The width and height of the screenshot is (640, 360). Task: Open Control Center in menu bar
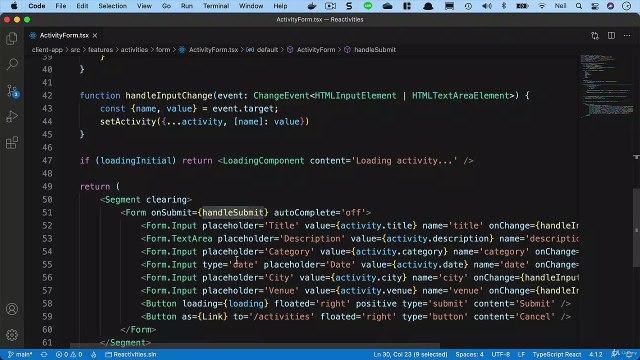click(x=595, y=6)
